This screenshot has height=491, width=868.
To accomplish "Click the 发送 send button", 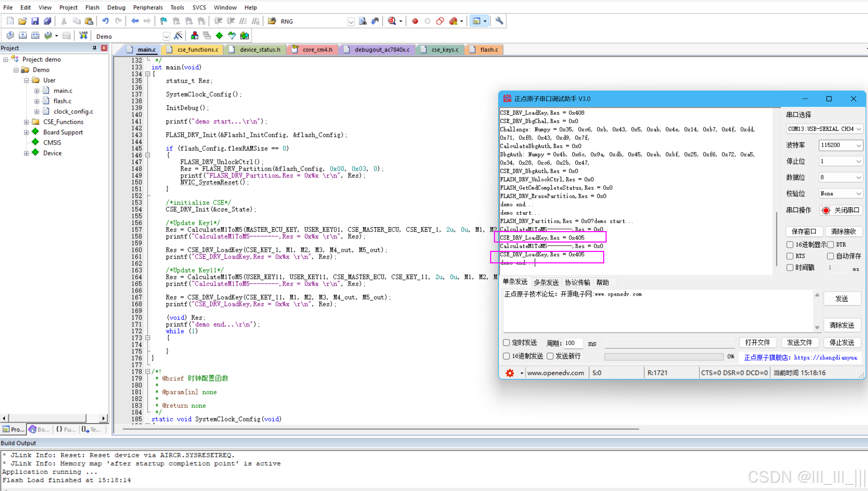I will coord(842,298).
